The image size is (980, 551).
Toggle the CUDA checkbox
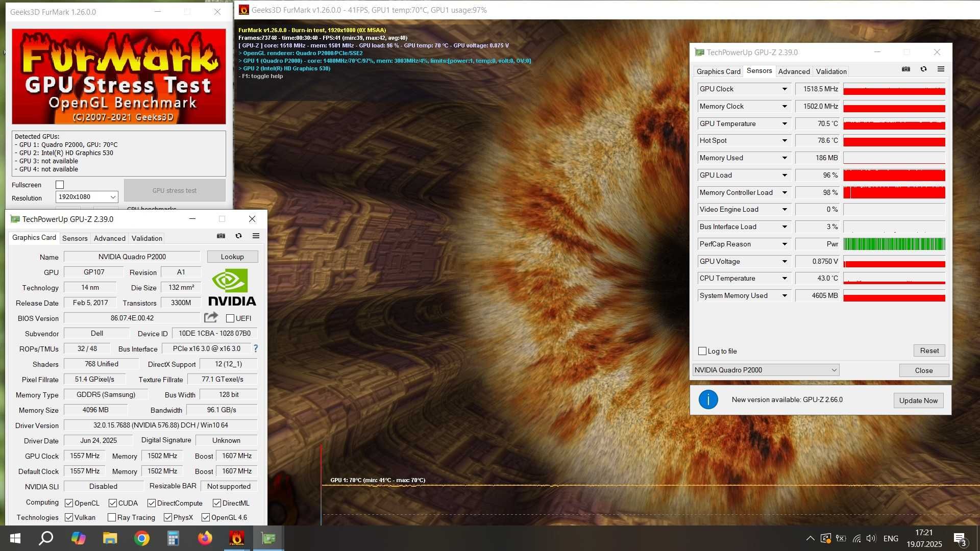pos(113,503)
